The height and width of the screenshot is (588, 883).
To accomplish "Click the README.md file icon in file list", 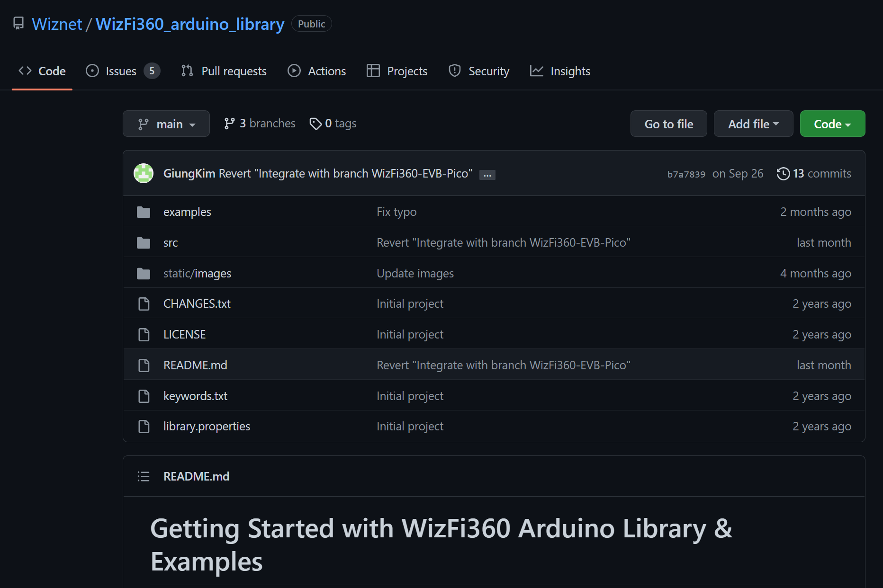I will point(144,365).
